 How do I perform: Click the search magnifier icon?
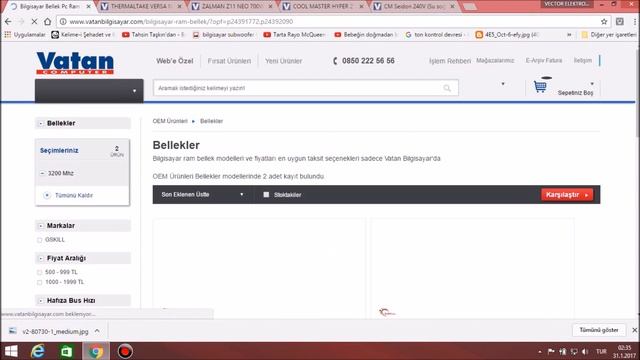(447, 88)
